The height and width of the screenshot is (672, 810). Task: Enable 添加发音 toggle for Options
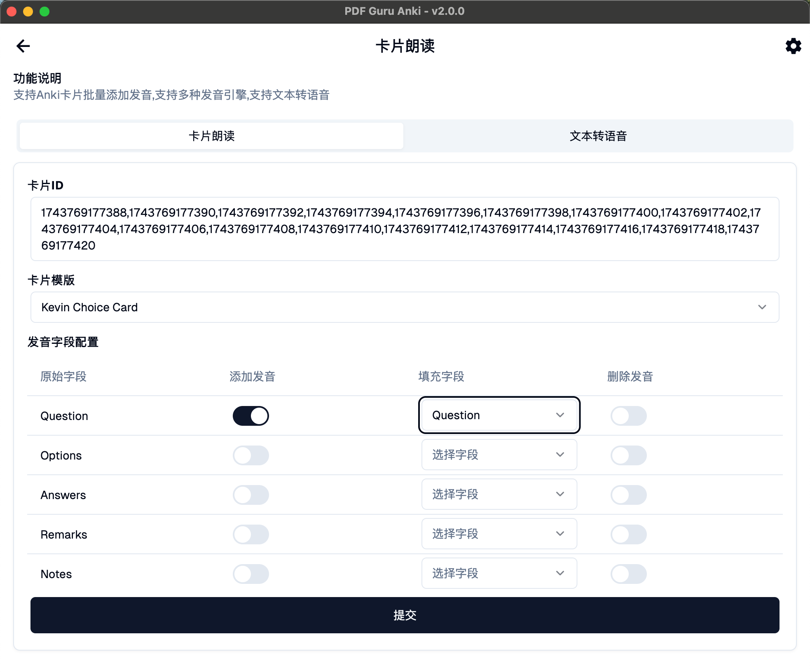[251, 455]
